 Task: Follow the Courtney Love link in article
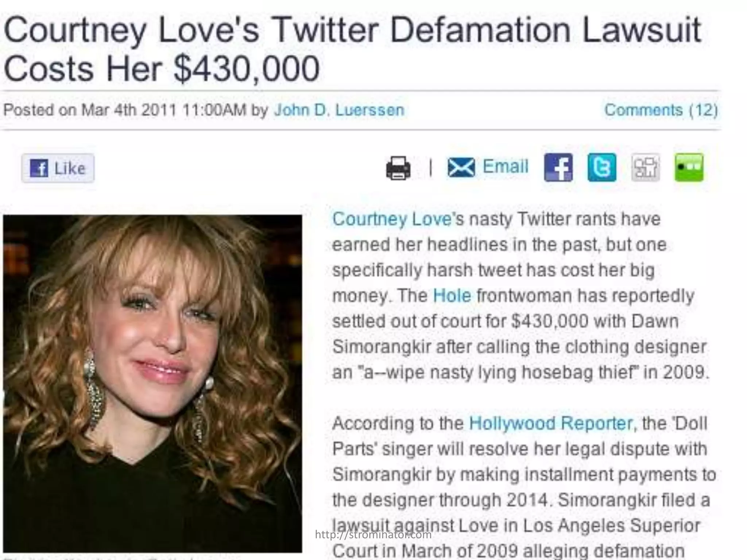392,219
